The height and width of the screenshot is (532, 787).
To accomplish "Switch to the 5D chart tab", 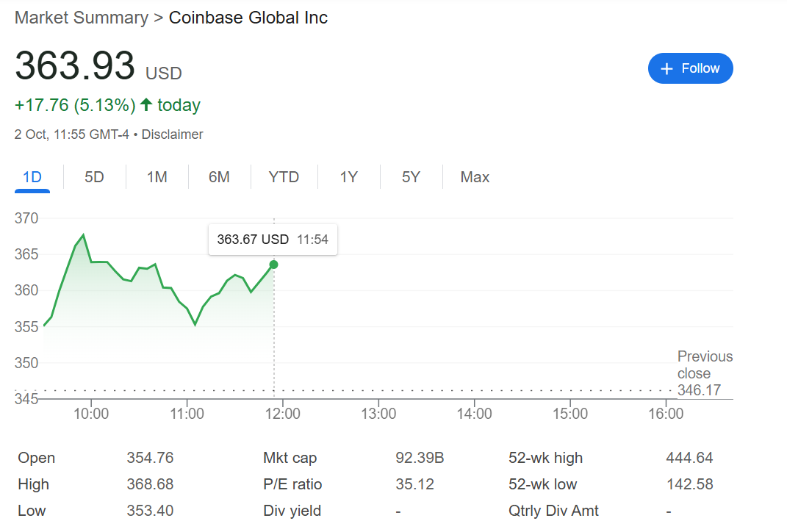I will click(x=94, y=177).
